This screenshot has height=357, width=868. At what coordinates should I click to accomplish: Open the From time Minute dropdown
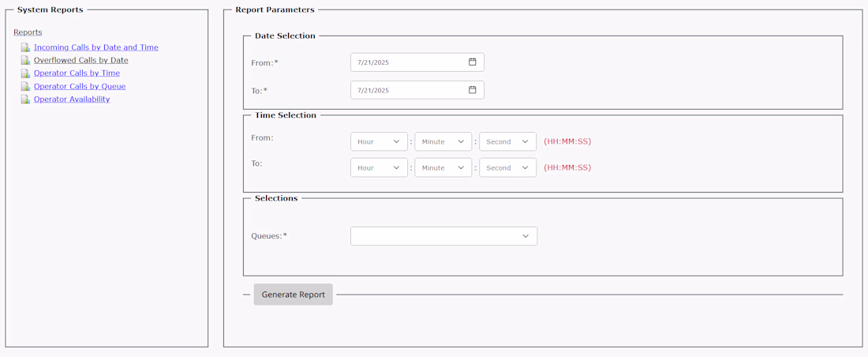click(x=443, y=142)
